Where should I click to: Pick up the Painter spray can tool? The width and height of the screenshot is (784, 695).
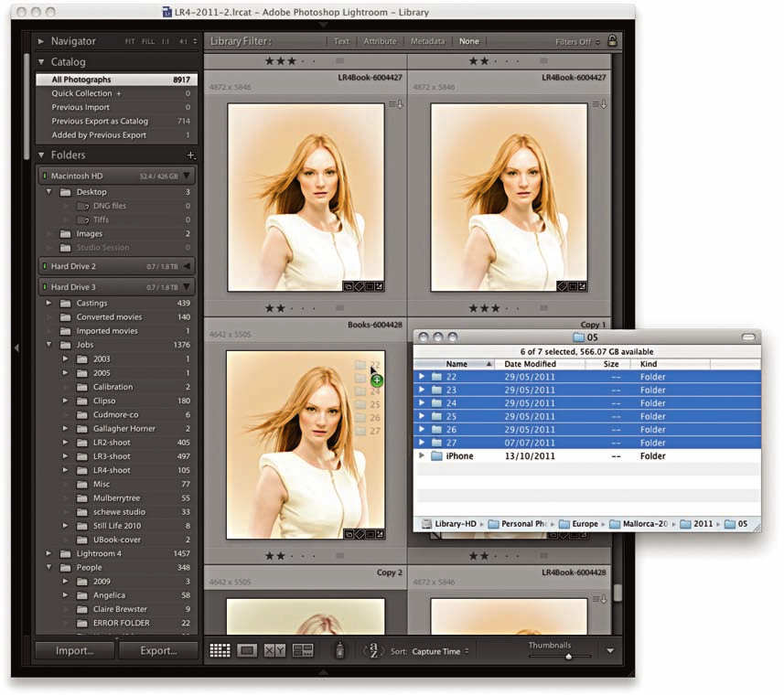(x=340, y=650)
